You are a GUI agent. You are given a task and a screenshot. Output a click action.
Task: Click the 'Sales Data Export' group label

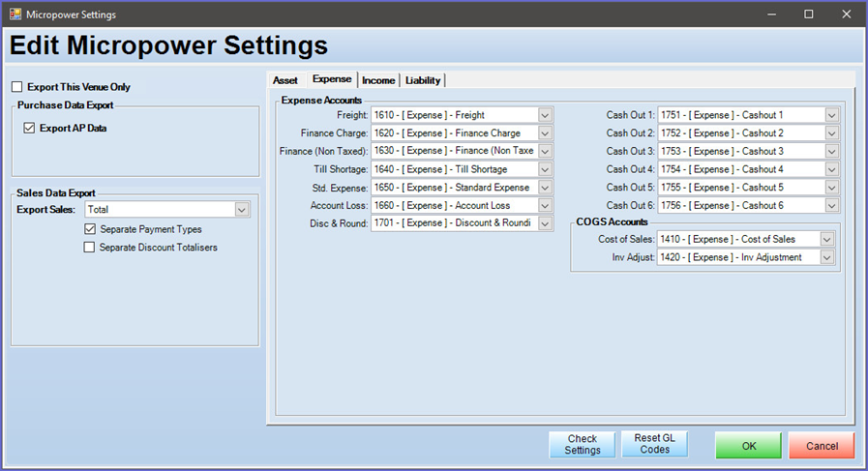56,192
